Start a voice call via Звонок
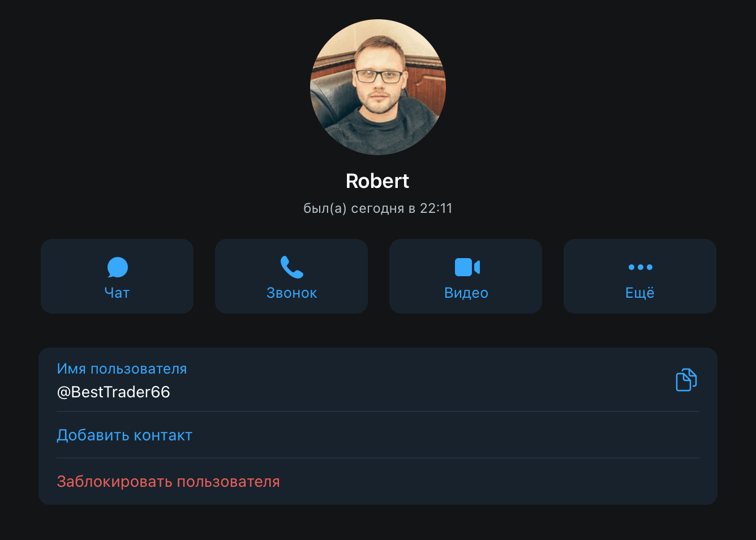The height and width of the screenshot is (540, 756). click(x=292, y=293)
